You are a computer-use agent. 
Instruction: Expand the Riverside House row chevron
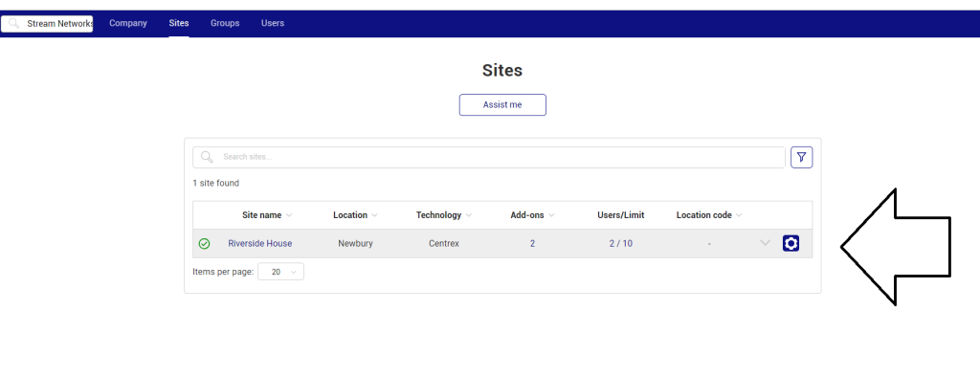[765, 243]
